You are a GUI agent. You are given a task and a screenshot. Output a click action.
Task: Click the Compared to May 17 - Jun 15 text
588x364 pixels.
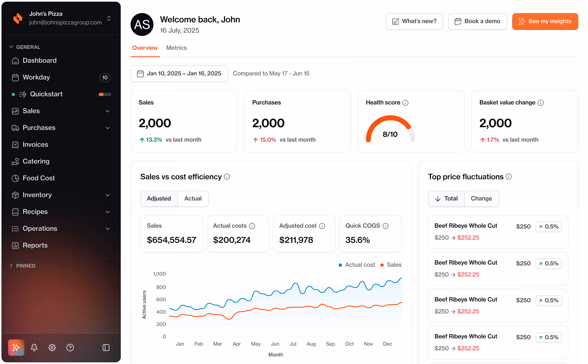(271, 73)
